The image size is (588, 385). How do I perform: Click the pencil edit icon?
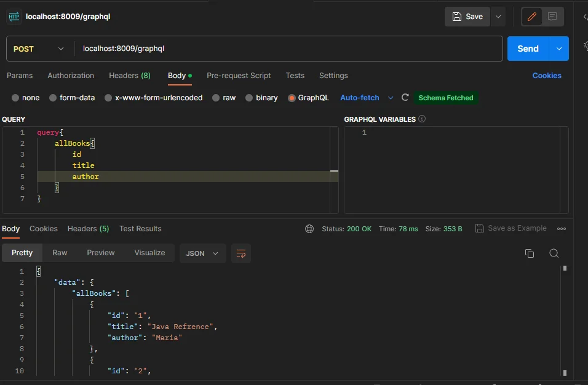pos(532,17)
